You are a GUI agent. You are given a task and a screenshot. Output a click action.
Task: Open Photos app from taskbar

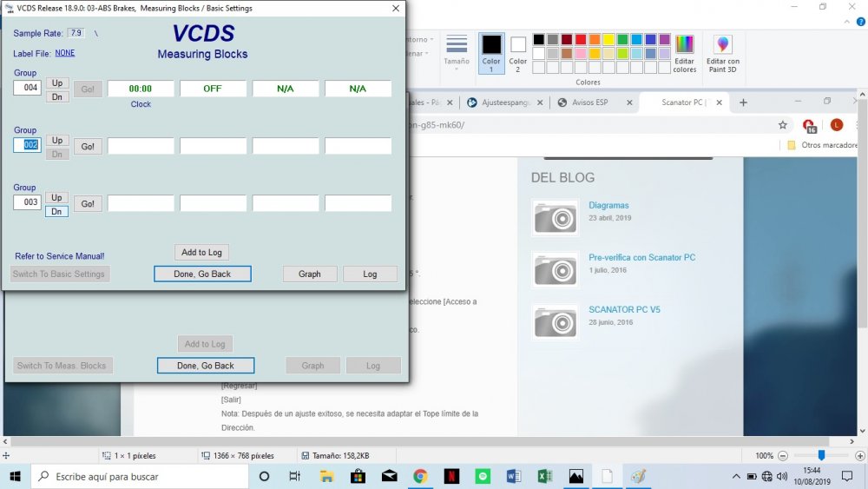(576, 476)
